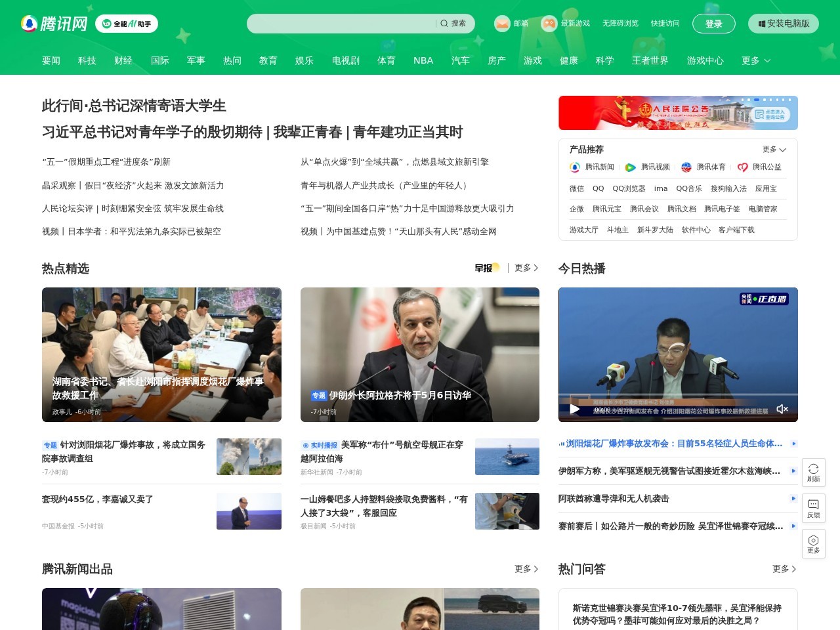Select the NBA navigation item

click(x=423, y=60)
